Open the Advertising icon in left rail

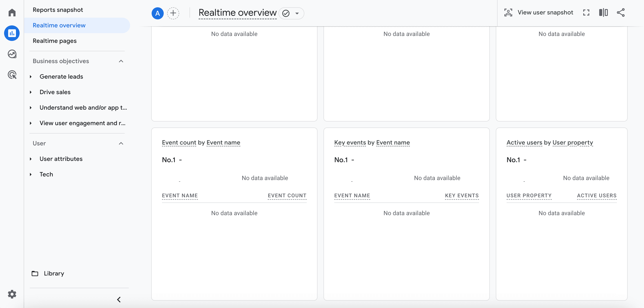pos(12,75)
